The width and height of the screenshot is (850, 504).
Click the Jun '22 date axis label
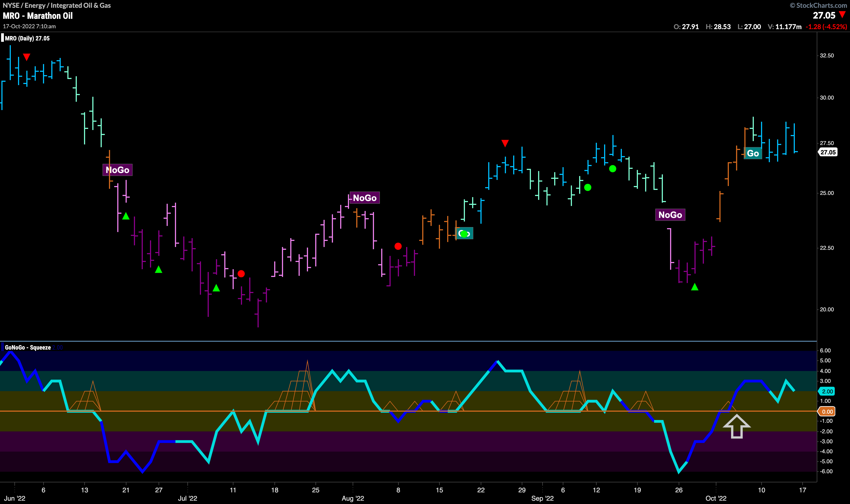pyautogui.click(x=15, y=498)
